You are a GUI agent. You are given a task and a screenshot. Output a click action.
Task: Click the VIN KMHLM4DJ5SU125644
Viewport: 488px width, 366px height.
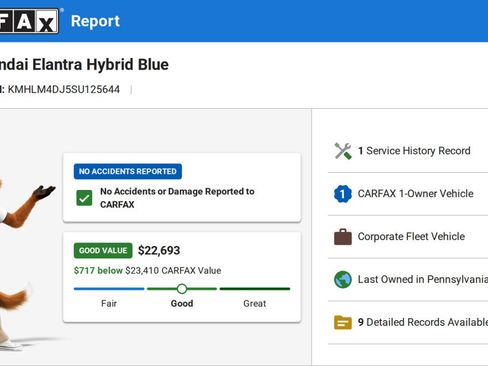click(64, 89)
